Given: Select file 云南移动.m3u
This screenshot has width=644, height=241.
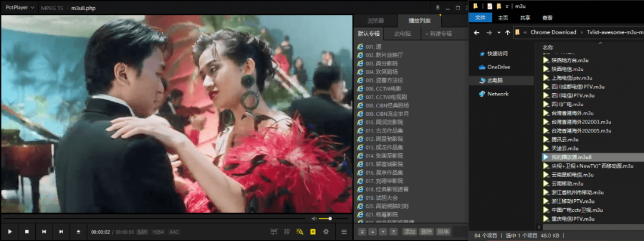Looking at the screenshot, I should 567,184.
